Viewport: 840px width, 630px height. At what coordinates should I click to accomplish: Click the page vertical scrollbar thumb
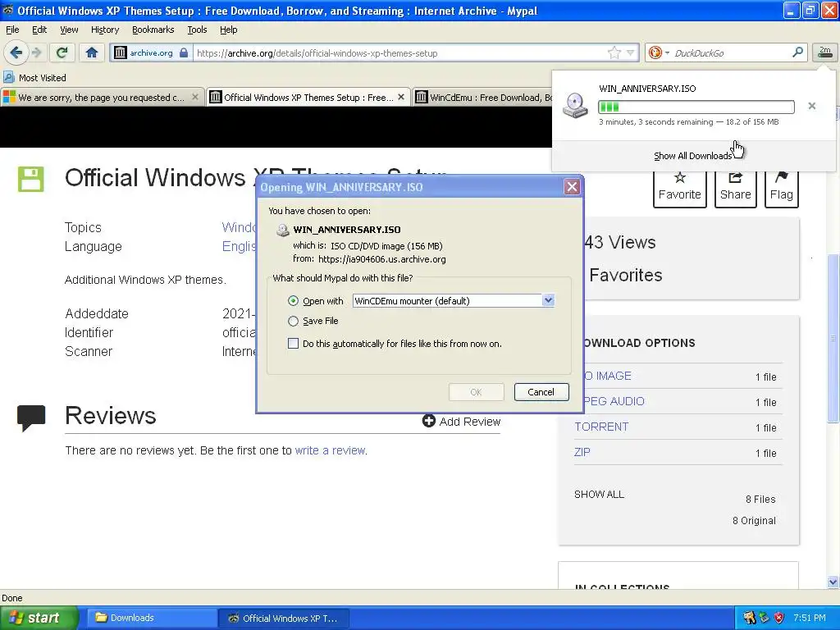tap(833, 337)
